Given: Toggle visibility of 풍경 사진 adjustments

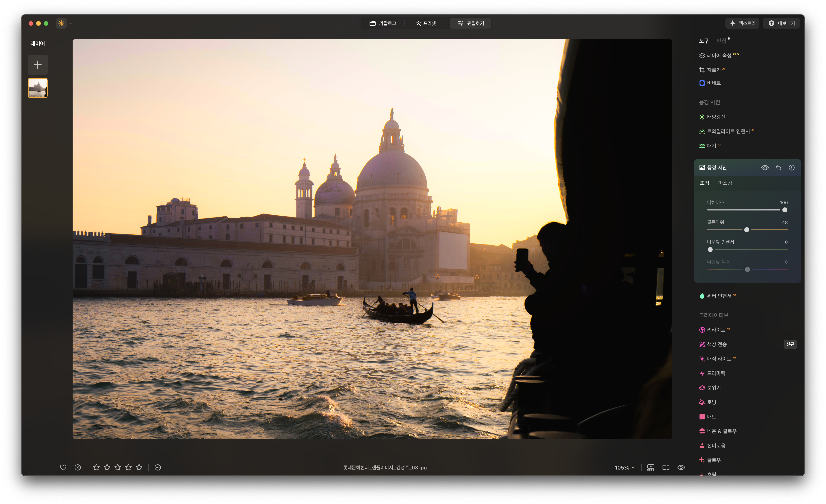Looking at the screenshot, I should pos(765,168).
